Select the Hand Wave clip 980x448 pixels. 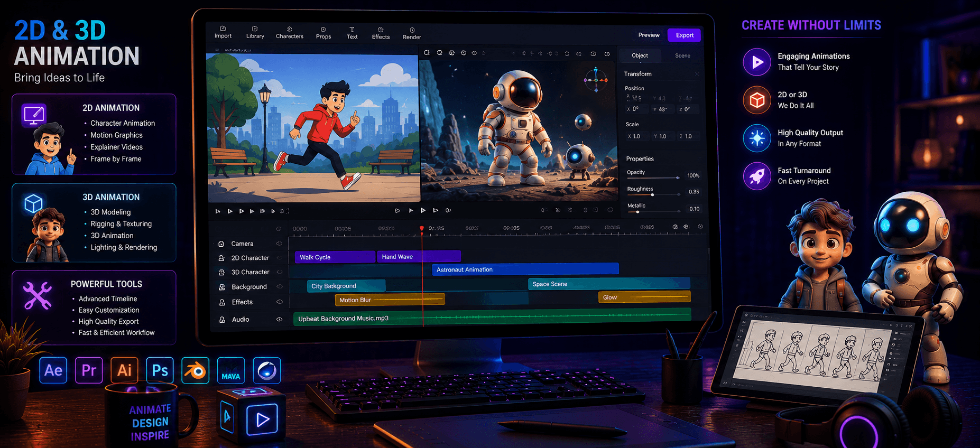click(x=419, y=256)
